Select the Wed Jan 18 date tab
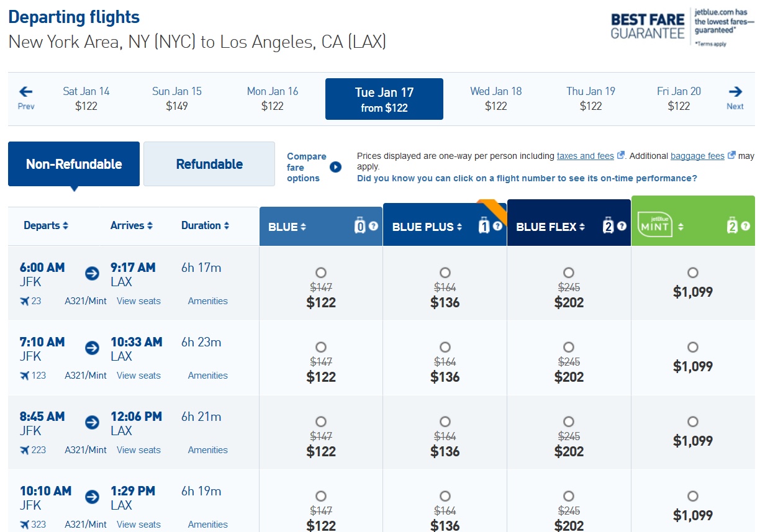 click(495, 98)
